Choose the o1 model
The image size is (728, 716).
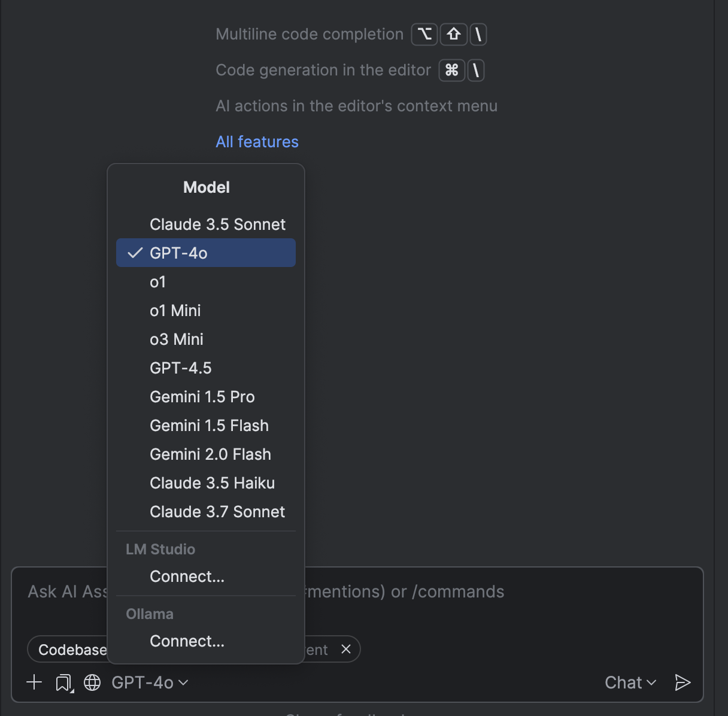click(x=205, y=281)
